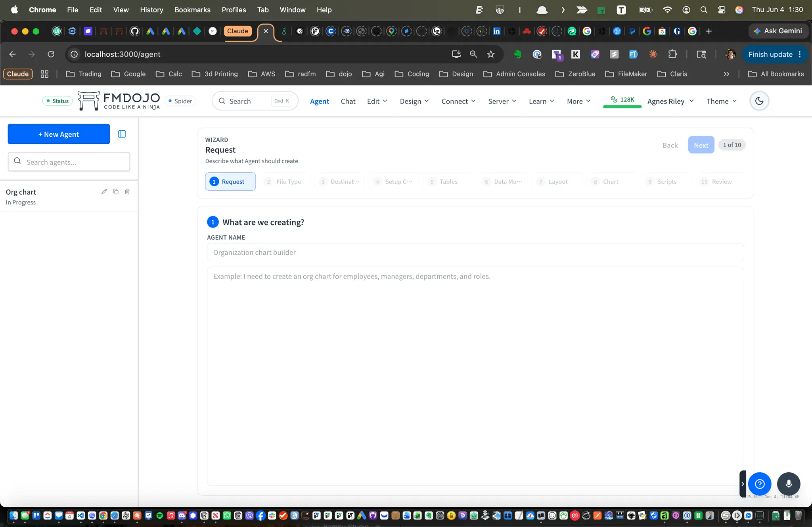Delete the Org chart agent with trash icon

pos(127,191)
